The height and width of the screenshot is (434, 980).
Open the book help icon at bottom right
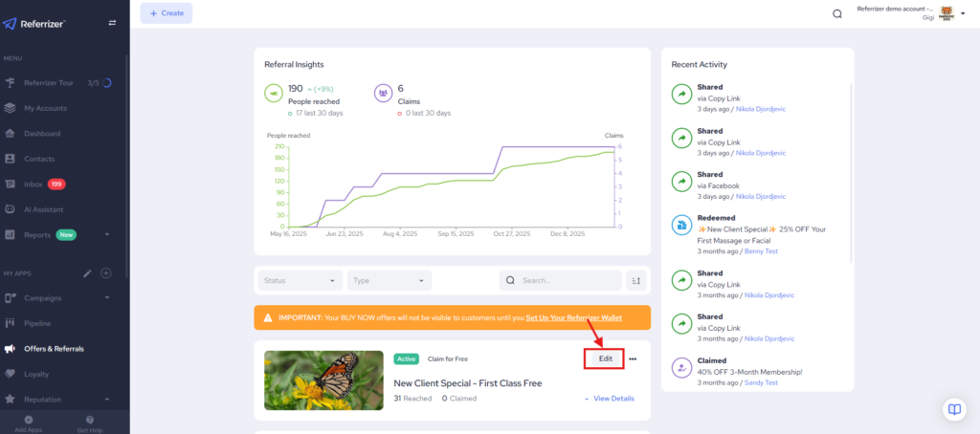(x=954, y=409)
